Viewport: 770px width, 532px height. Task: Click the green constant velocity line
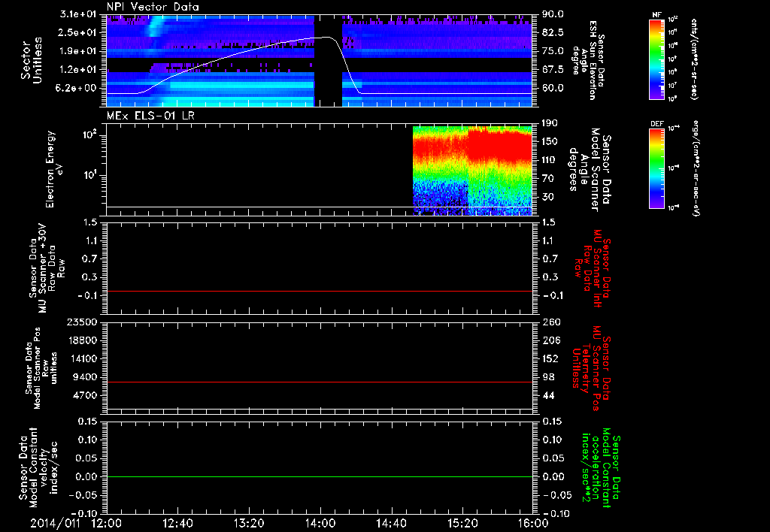pos(319,477)
